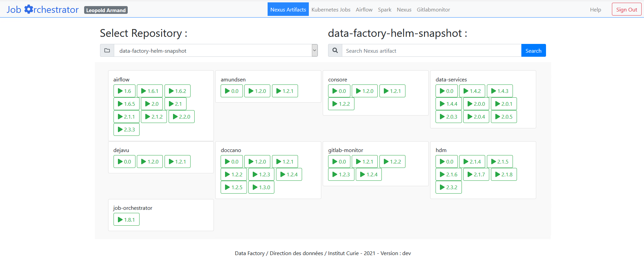Run airflow version 1.6.5

(x=126, y=104)
